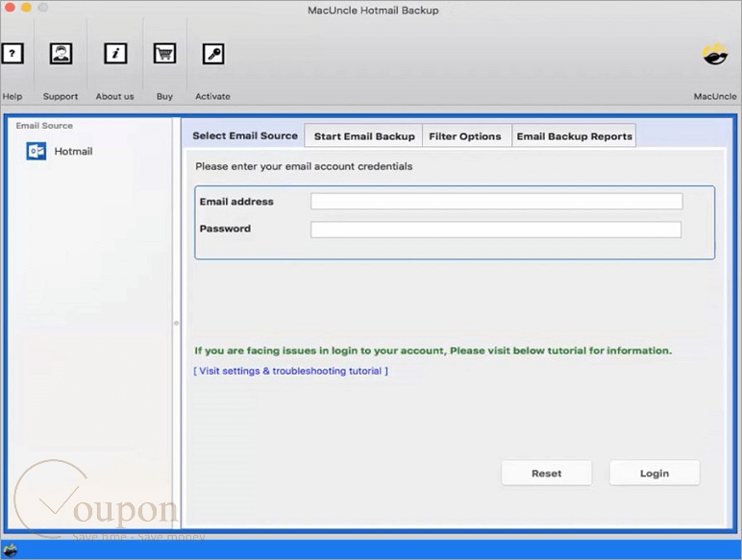The height and width of the screenshot is (560, 742).
Task: Click the sidebar splitter handle dot
Action: [x=176, y=323]
